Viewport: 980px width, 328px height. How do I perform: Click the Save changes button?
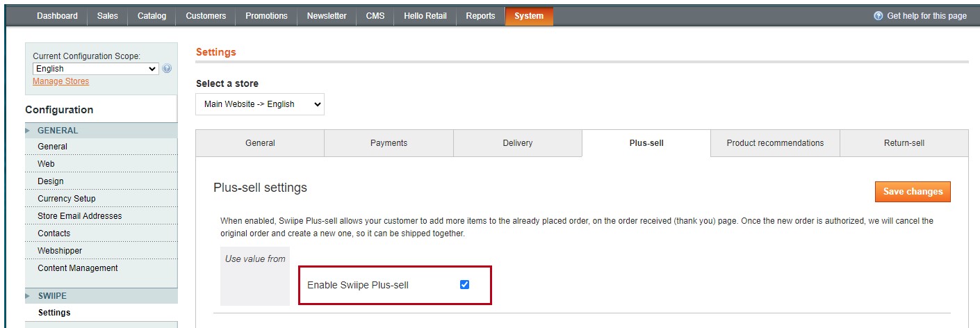[913, 192]
